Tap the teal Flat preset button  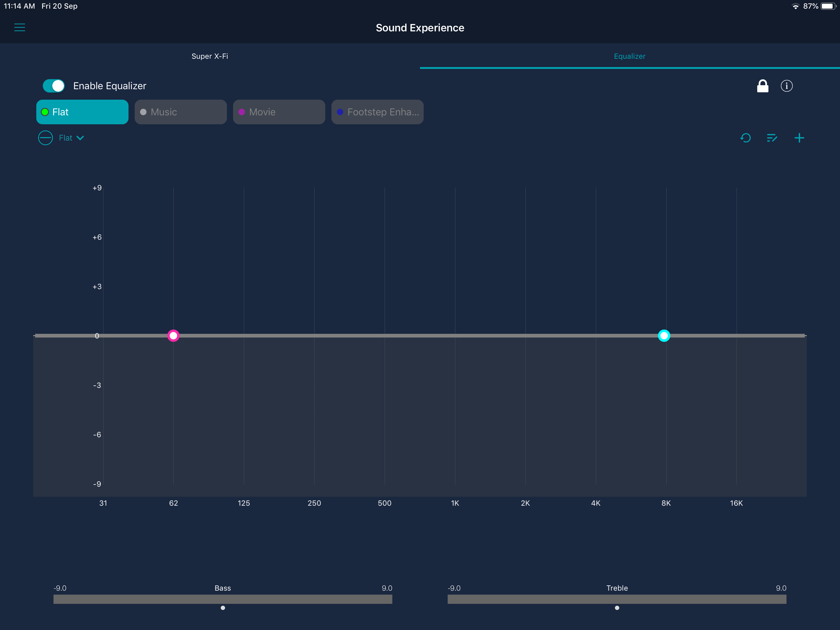(82, 112)
